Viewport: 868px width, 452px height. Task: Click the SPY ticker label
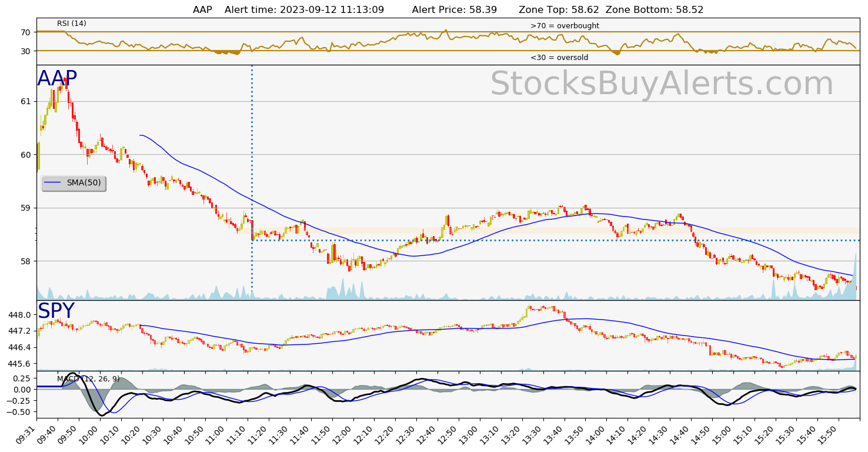(56, 311)
